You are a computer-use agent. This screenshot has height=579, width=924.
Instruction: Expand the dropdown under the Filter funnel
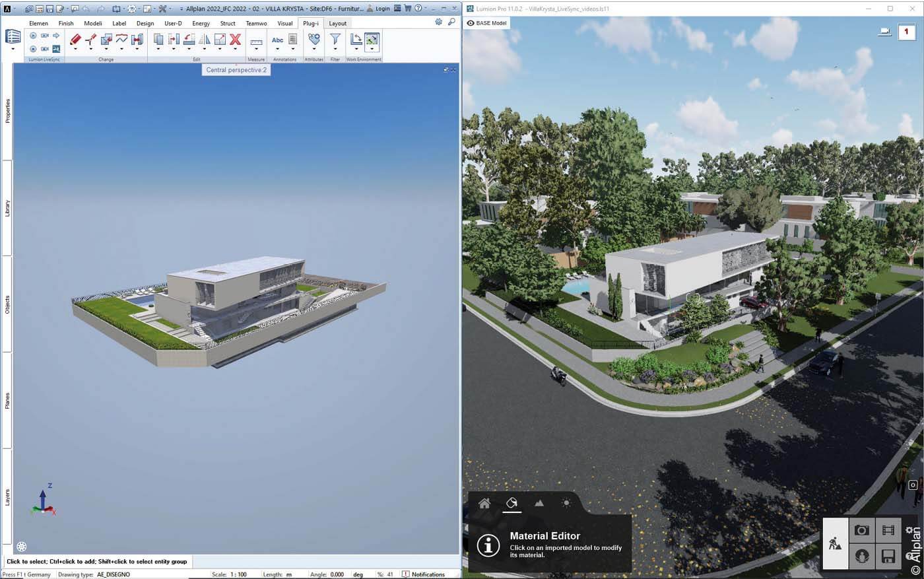[x=335, y=50]
